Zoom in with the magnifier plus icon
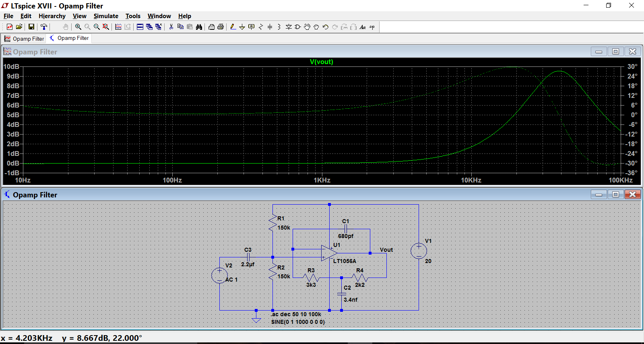This screenshot has width=644, height=344. coord(78,27)
